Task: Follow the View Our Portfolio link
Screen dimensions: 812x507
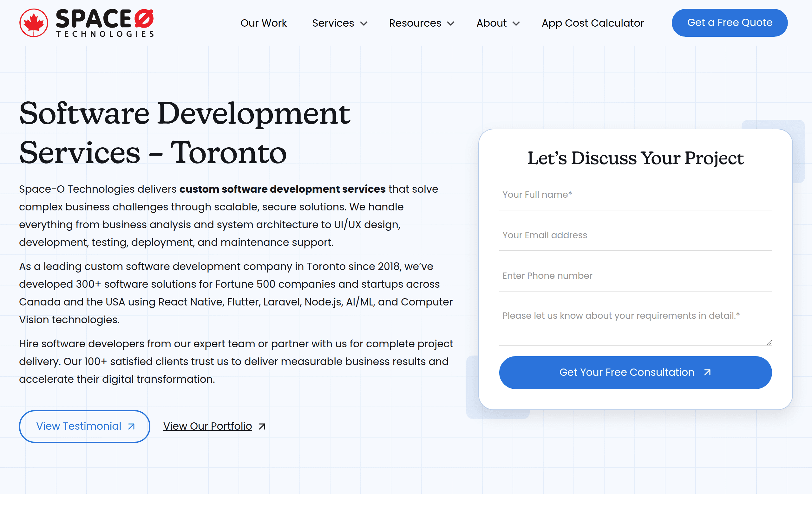Action: [207, 426]
